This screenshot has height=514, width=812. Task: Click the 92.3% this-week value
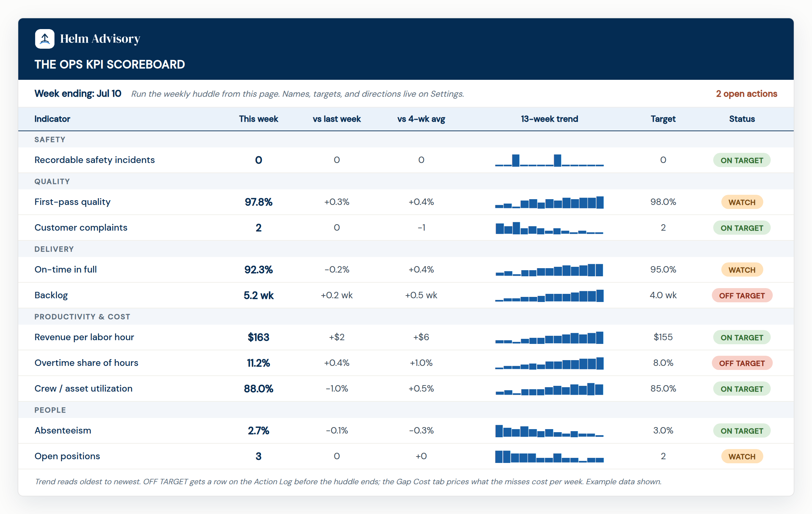click(258, 270)
